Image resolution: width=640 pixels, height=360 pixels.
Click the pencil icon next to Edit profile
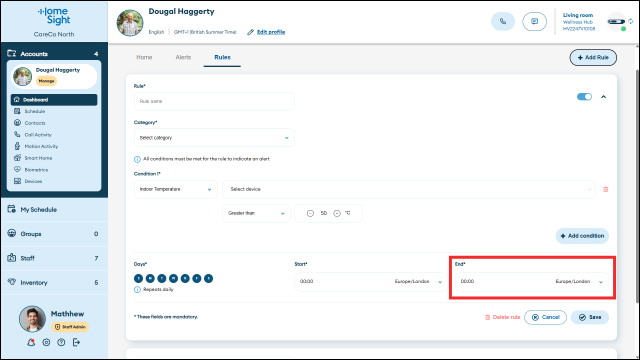[250, 32]
